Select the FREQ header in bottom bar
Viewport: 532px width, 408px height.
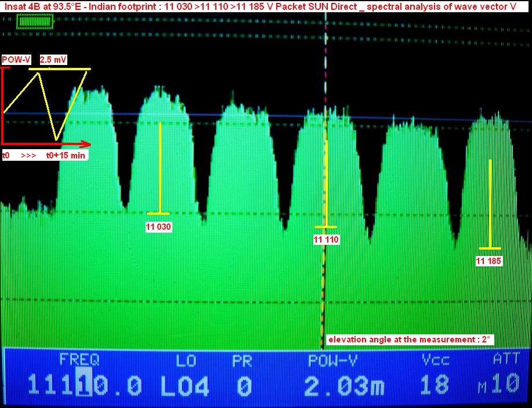pyautogui.click(x=79, y=360)
